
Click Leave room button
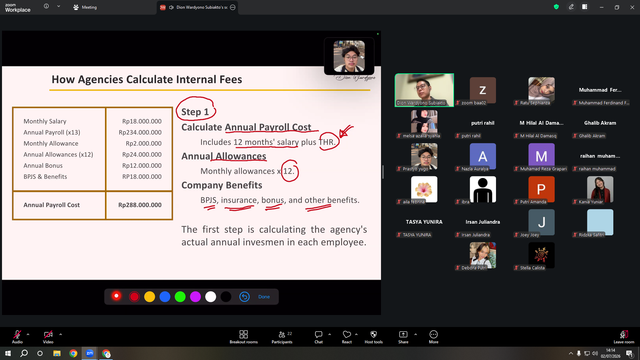pyautogui.click(x=624, y=337)
